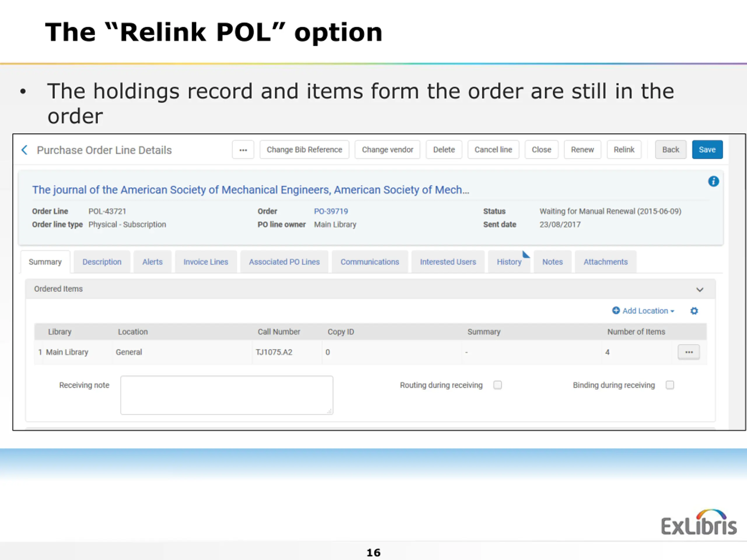Click the plus icon beside Add Location
The image size is (747, 560).
point(616,311)
